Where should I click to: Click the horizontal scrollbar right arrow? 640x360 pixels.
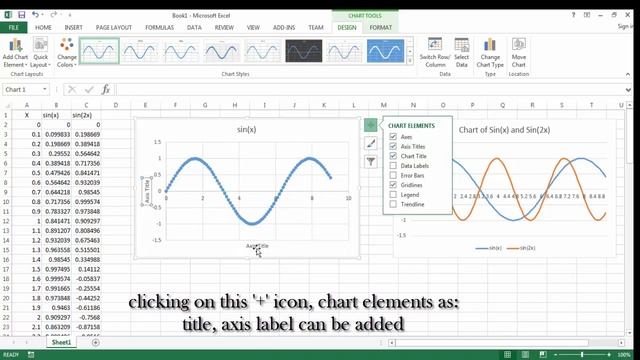621,342
